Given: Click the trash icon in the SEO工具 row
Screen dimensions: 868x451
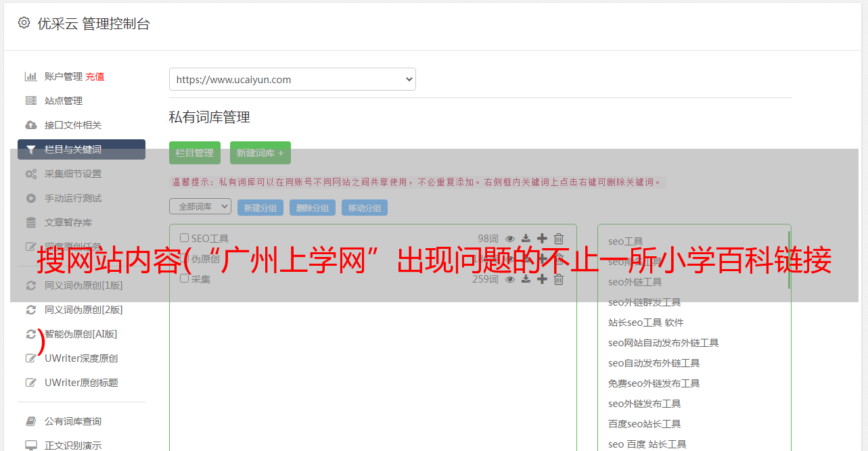Looking at the screenshot, I should click(558, 238).
